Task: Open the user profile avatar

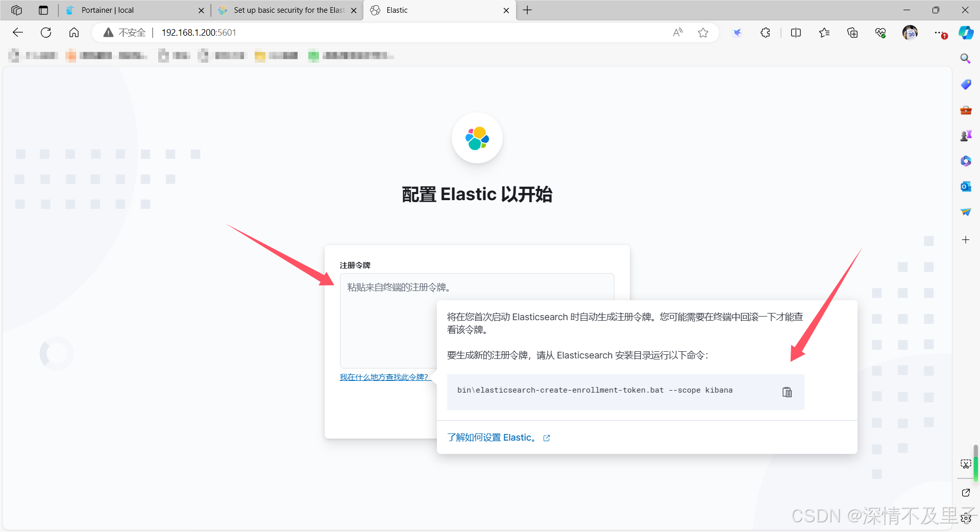Action: tap(910, 33)
